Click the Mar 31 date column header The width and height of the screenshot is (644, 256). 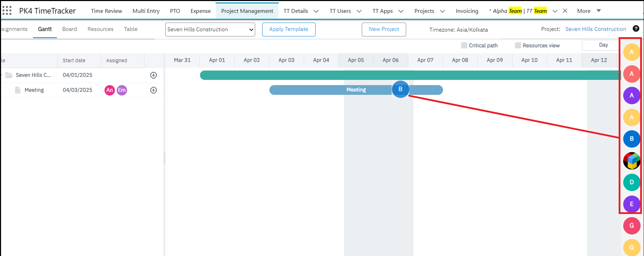pos(182,60)
